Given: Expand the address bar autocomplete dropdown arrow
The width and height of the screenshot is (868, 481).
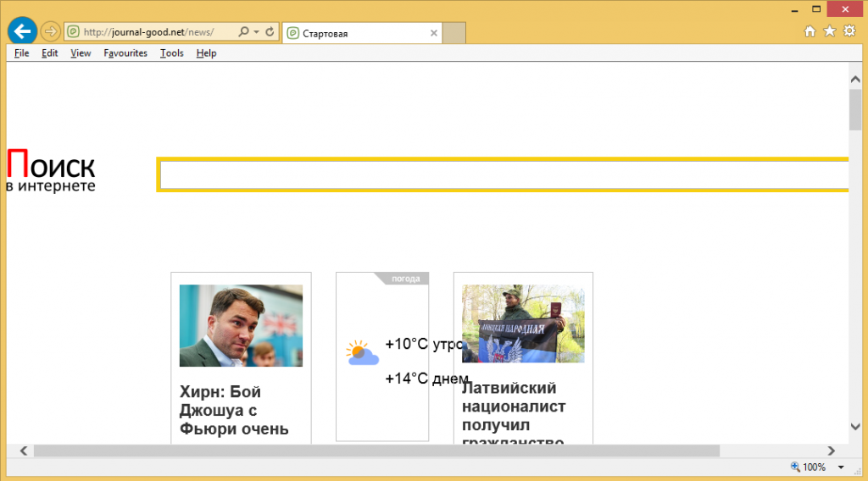Looking at the screenshot, I should click(x=257, y=32).
